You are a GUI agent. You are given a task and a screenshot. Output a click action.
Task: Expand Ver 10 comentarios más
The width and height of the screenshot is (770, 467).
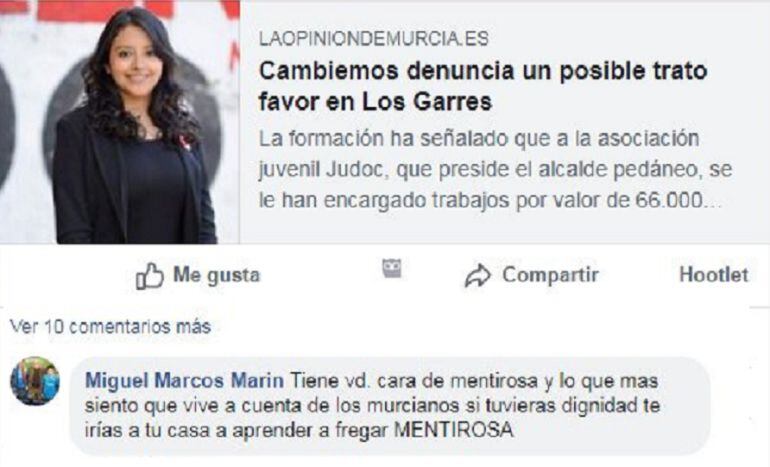(x=110, y=327)
